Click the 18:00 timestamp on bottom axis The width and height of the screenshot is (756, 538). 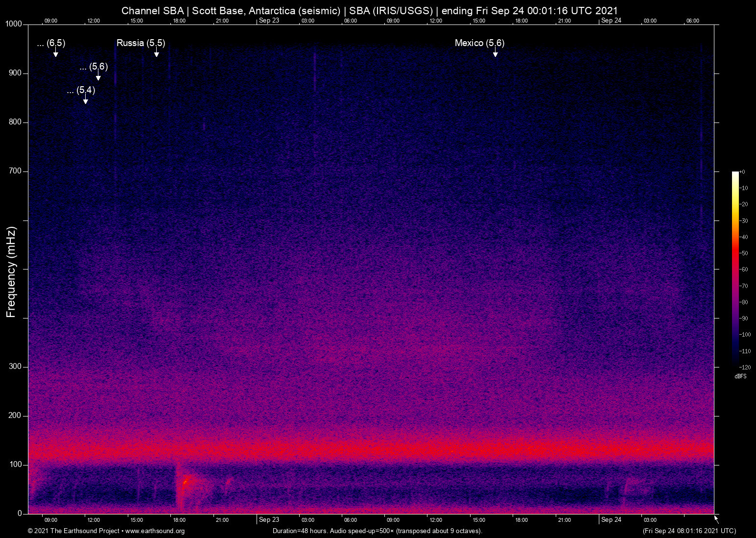pos(179,520)
